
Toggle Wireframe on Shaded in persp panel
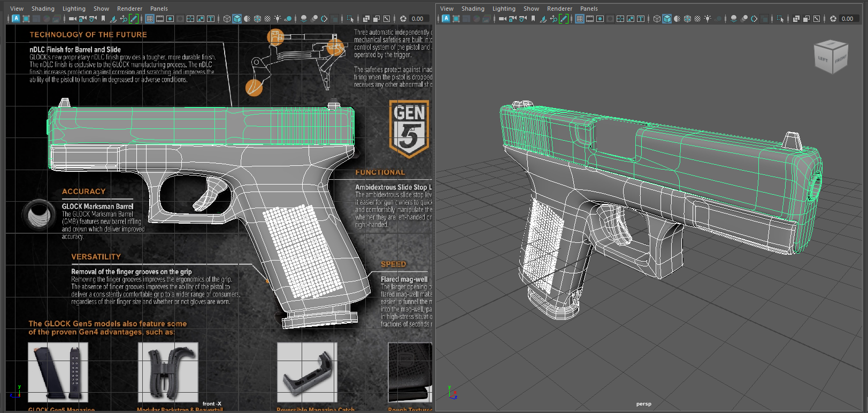[x=687, y=19]
